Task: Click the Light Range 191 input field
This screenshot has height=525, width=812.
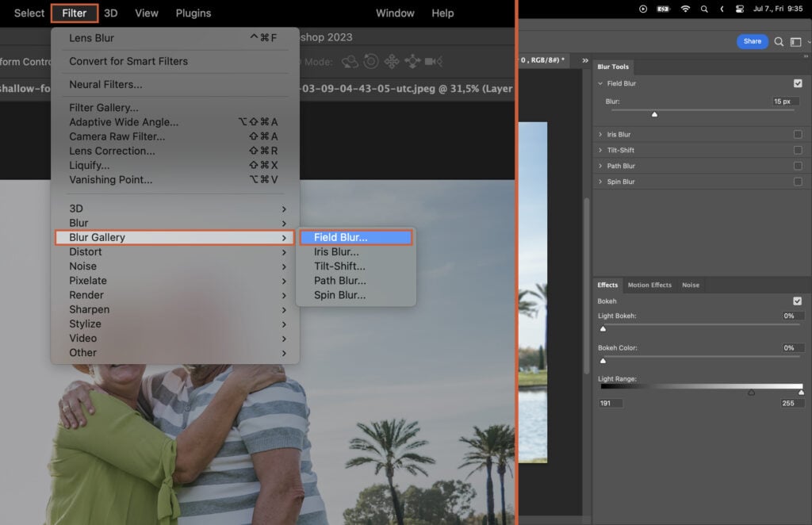Action: pos(610,403)
